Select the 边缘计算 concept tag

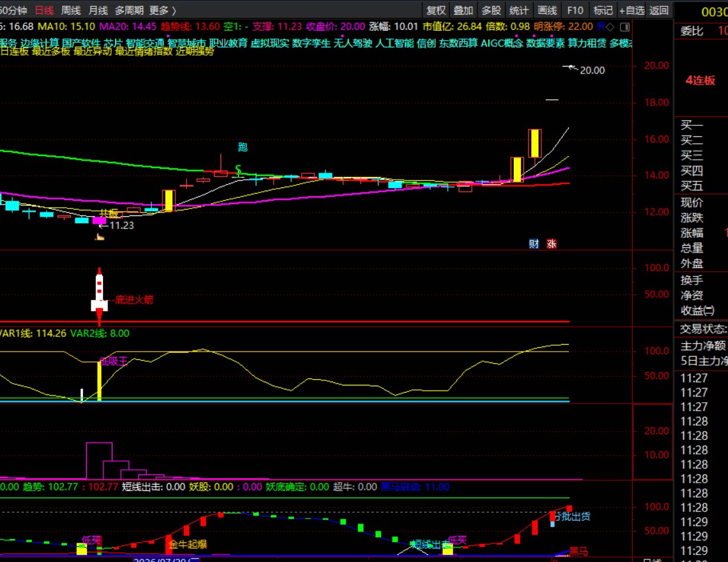tap(40, 43)
